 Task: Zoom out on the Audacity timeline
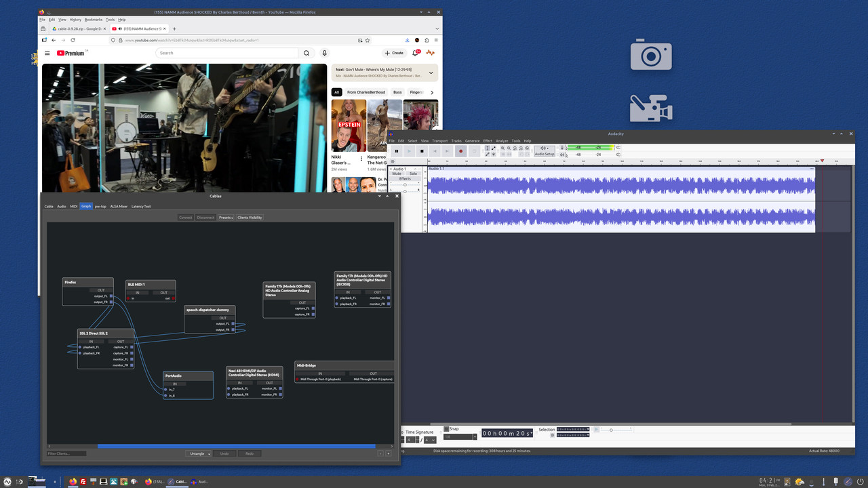[509, 148]
